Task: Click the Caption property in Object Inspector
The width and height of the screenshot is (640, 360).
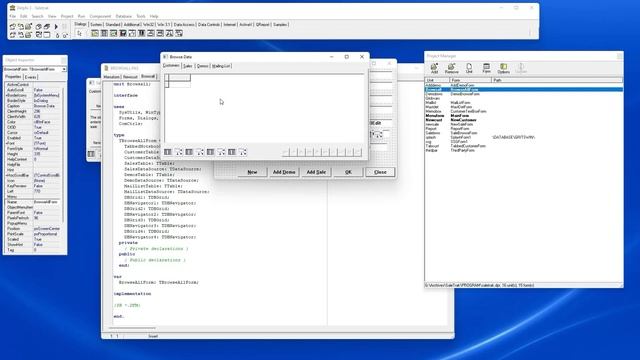Action: point(33,106)
